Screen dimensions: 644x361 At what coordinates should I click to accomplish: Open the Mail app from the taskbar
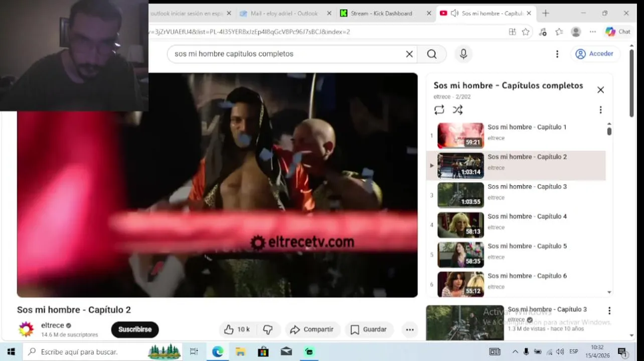(x=286, y=352)
